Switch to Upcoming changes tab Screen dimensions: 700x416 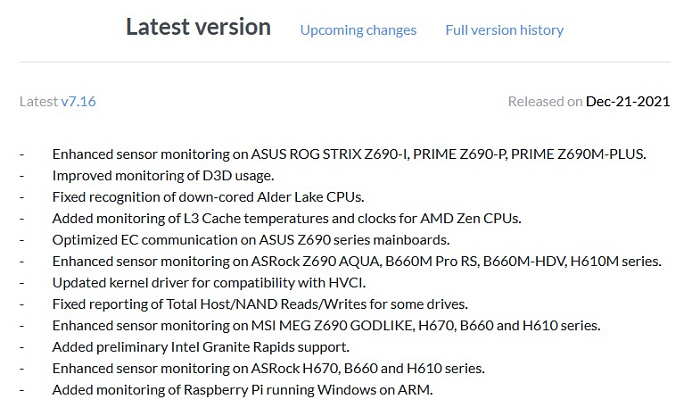358,30
